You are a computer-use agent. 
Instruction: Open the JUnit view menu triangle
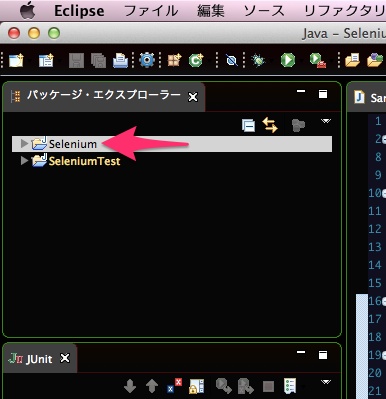click(326, 382)
